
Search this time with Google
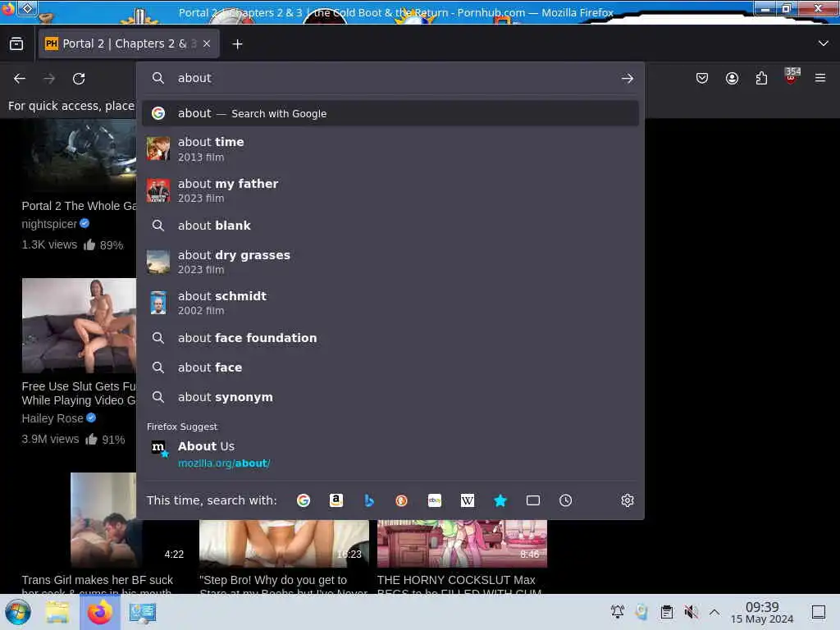tap(304, 500)
